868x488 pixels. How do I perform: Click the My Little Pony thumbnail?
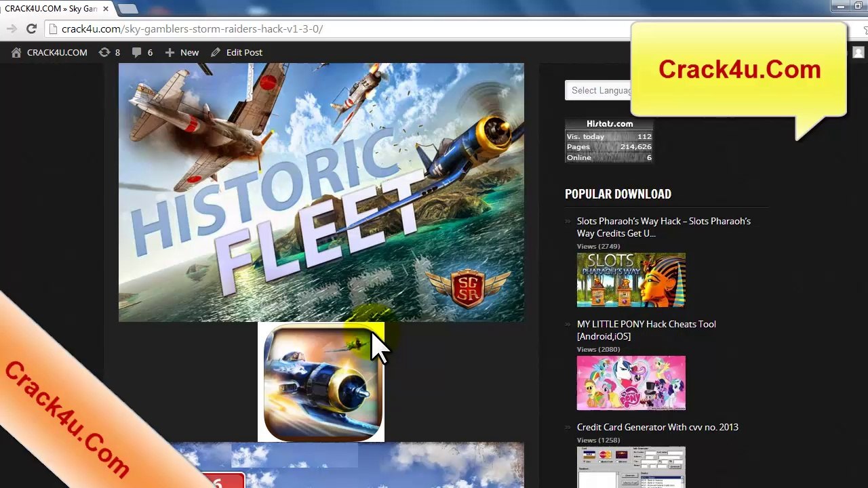point(631,383)
